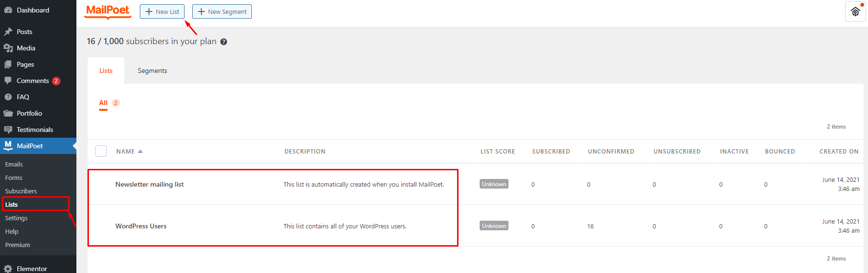The height and width of the screenshot is (273, 868).
Task: Click the New List button
Action: (162, 12)
